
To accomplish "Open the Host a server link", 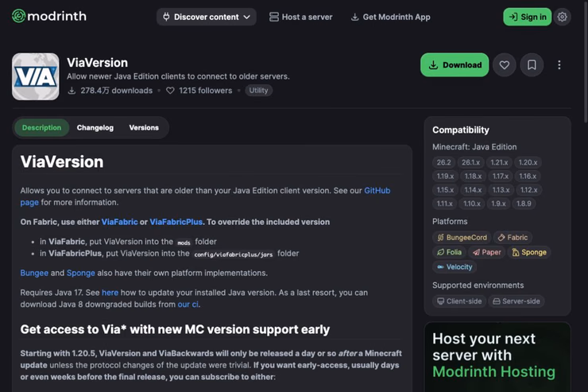I will tap(300, 17).
